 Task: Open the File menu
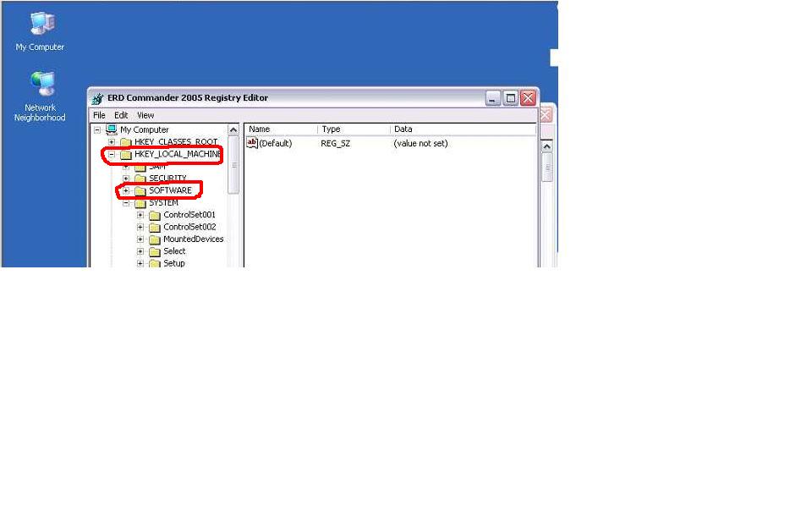click(99, 115)
